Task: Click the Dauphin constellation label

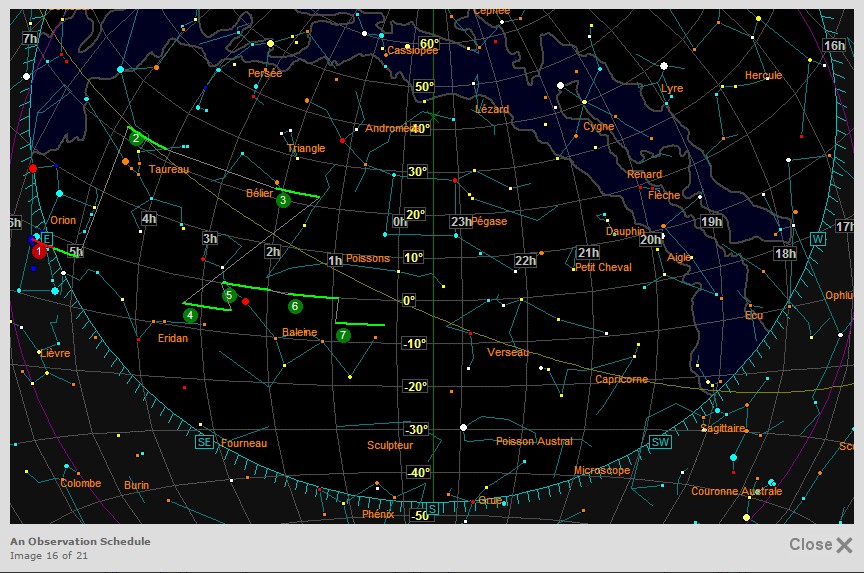Action: pos(625,231)
